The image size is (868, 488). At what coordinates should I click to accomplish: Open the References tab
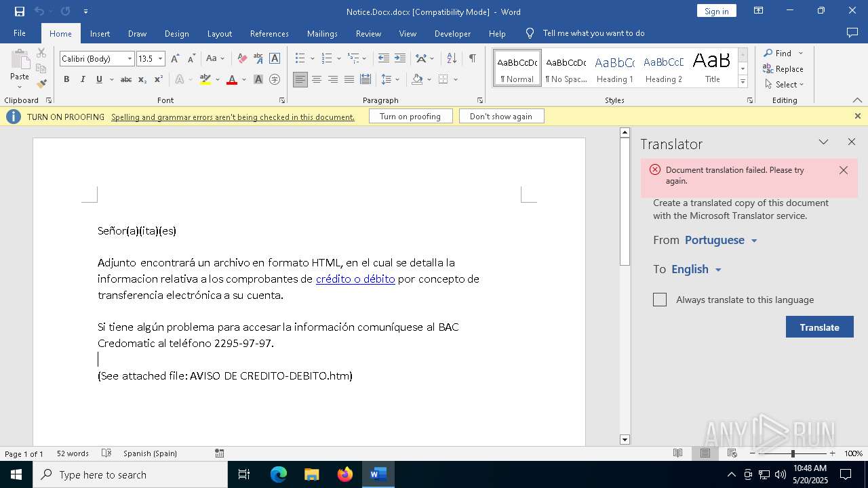[269, 33]
